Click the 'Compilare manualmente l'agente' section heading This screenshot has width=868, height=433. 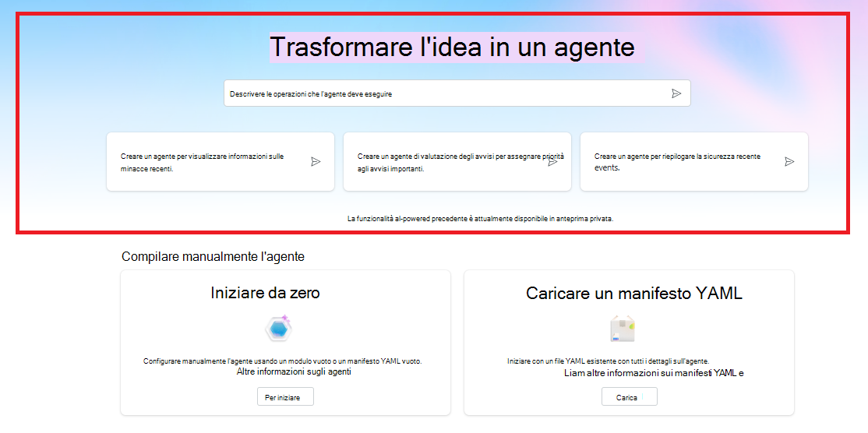[x=213, y=256]
